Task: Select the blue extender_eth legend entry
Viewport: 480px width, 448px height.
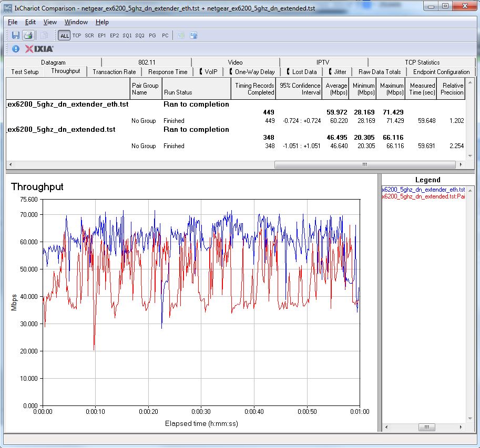Action: pyautogui.click(x=423, y=190)
